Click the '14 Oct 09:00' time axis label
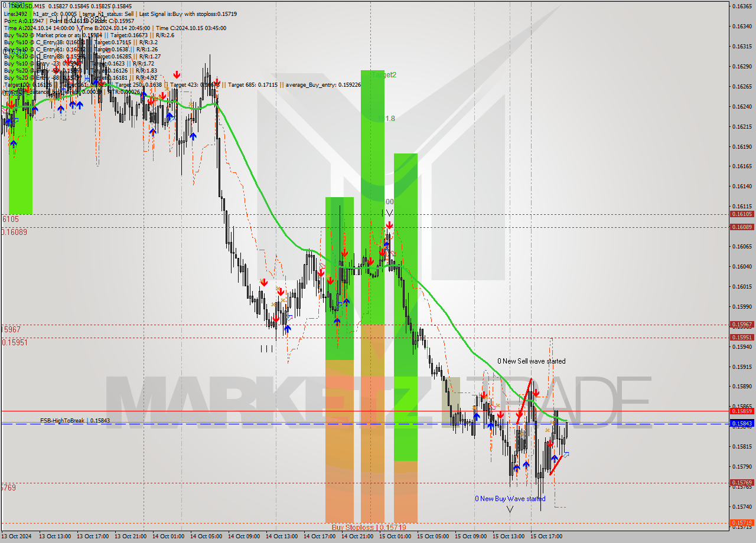756x543 pixels. (244, 537)
